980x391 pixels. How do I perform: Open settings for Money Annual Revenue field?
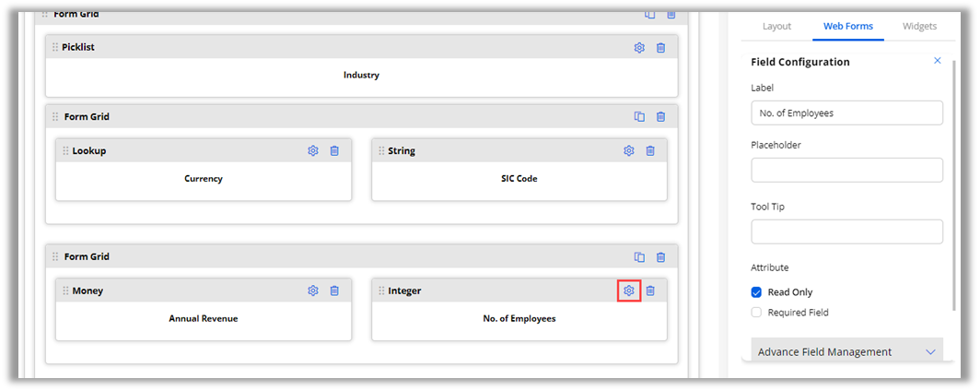tap(313, 290)
